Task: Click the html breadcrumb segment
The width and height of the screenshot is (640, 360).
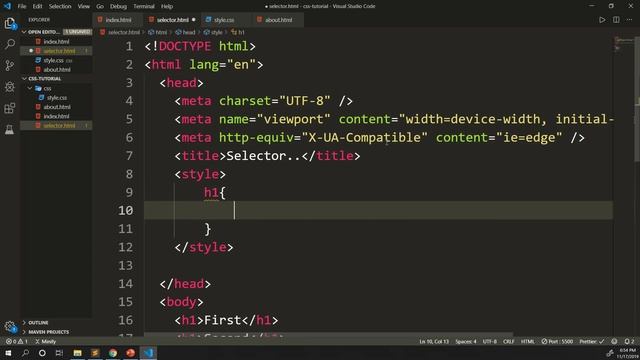Action: (158, 32)
